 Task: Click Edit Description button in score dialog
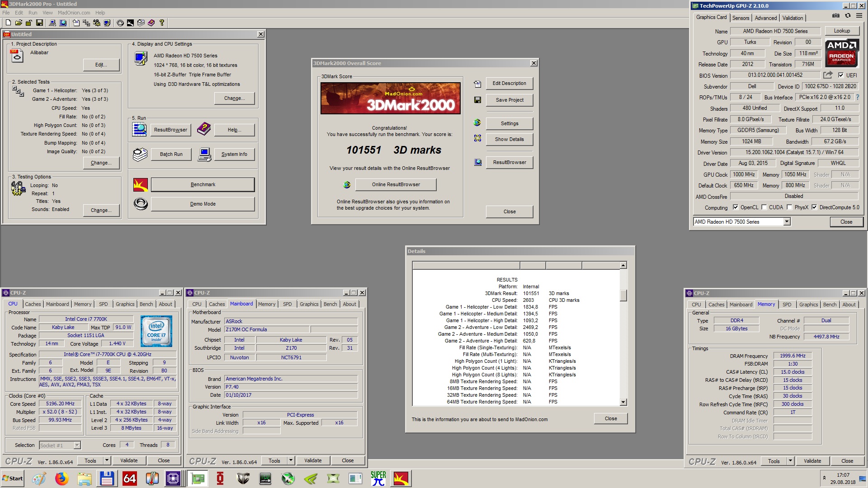(x=509, y=83)
